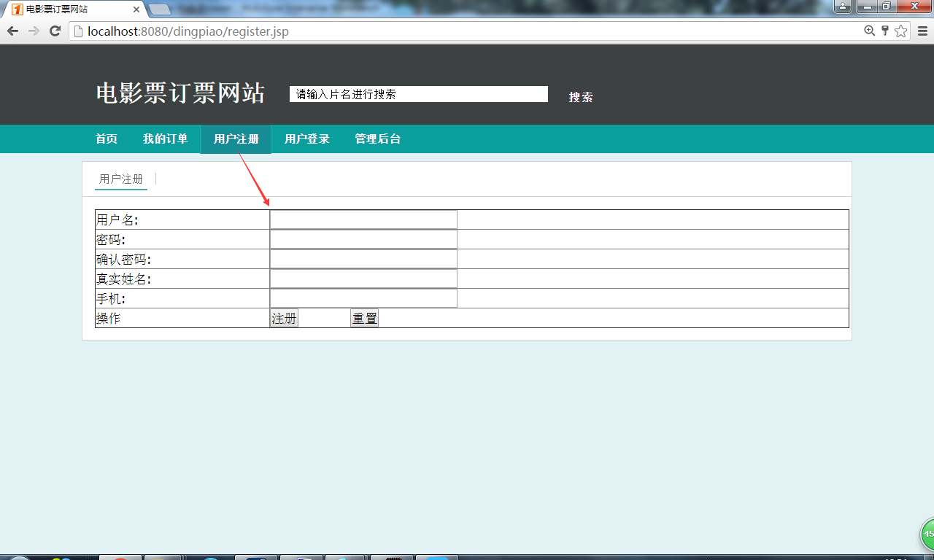Click the 手机: label text
The image size is (934, 560).
(111, 299)
